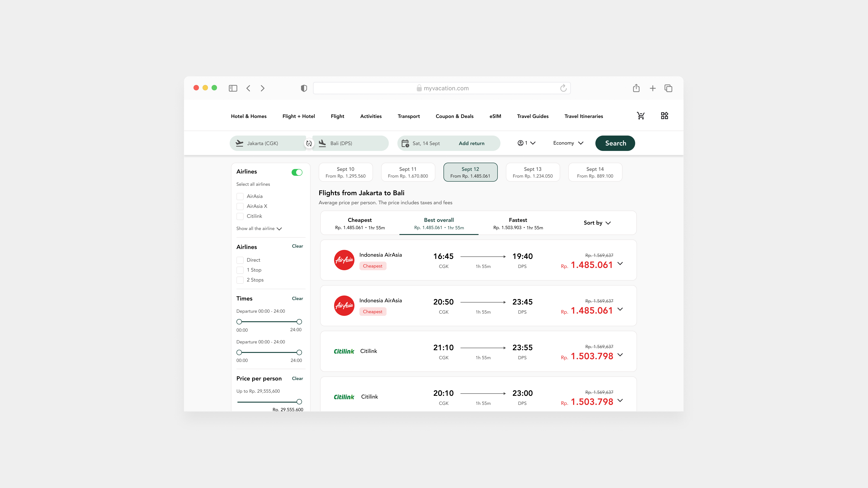Go forward using the browser forward arrow
The image size is (868, 488).
263,88
